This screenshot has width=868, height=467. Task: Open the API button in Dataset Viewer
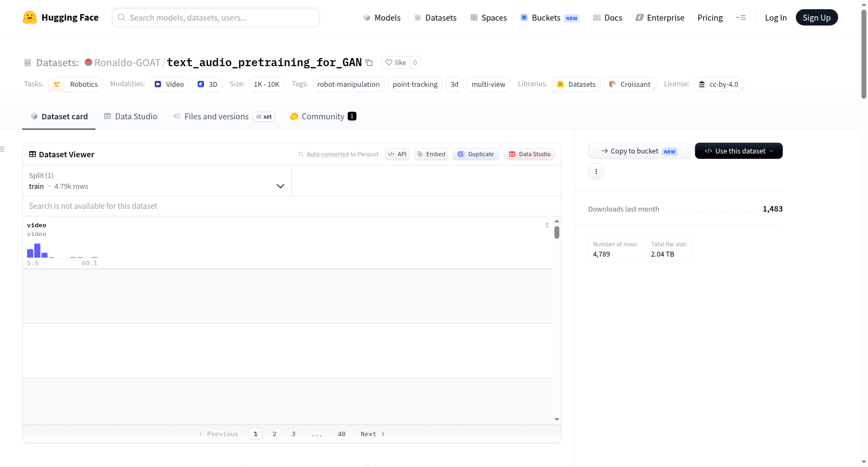point(397,154)
